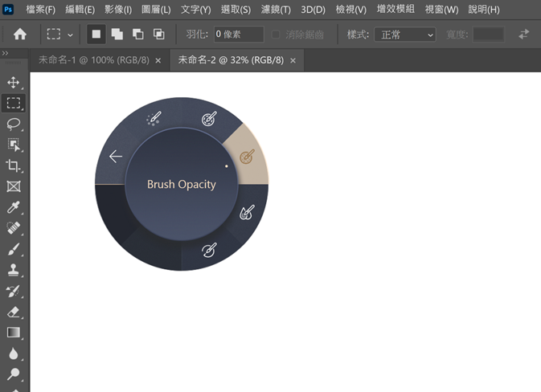Click the 羽化 feather input field
Image resolution: width=541 pixels, height=392 pixels.
click(x=239, y=35)
